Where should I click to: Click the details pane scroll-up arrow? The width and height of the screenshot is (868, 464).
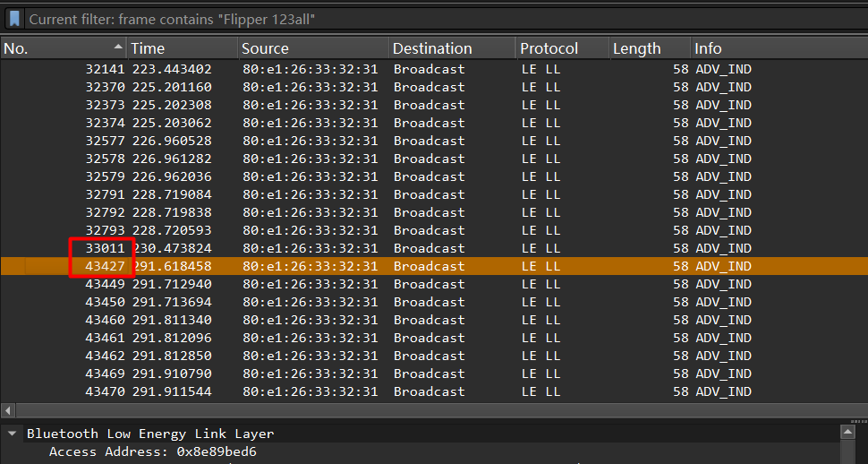pos(848,433)
